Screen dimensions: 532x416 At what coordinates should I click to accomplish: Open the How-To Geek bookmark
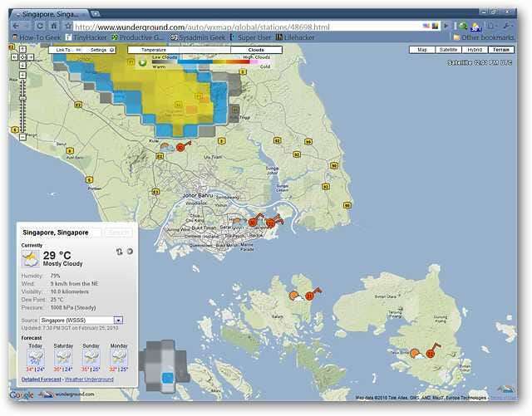[36, 37]
